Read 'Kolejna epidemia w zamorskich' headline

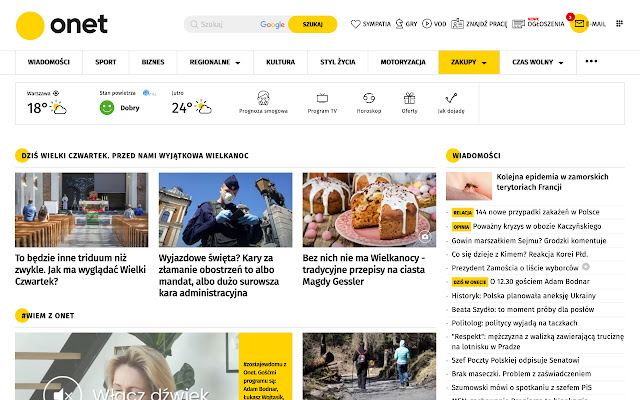[x=552, y=182]
